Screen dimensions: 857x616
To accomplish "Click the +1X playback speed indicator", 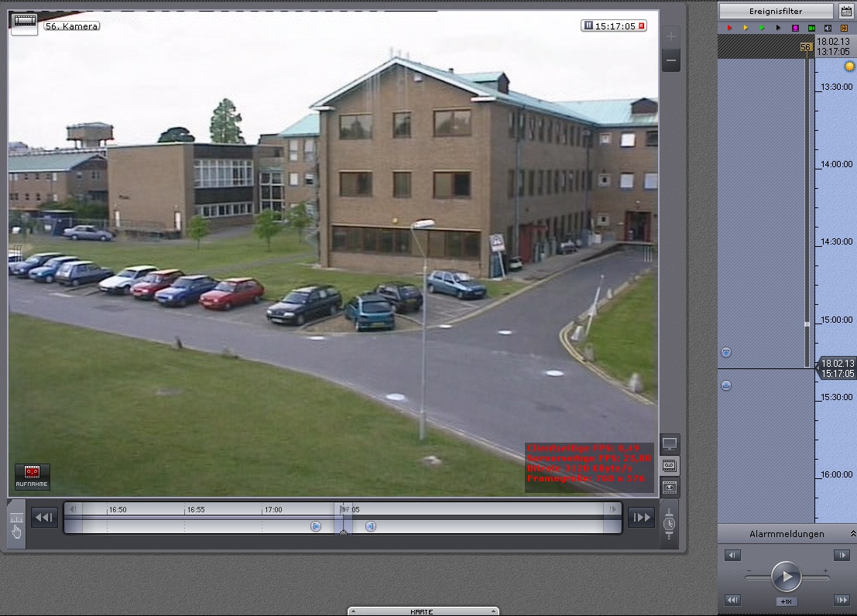I will (787, 601).
